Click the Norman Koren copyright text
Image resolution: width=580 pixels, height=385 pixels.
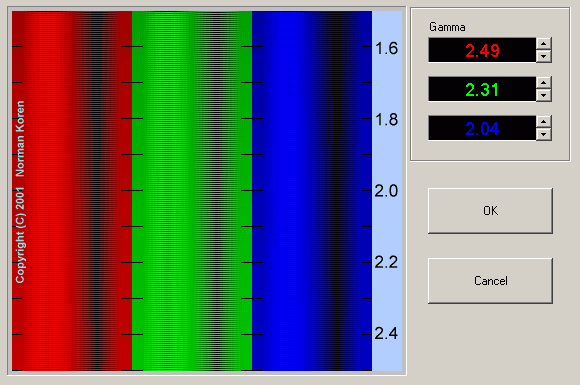point(20,192)
